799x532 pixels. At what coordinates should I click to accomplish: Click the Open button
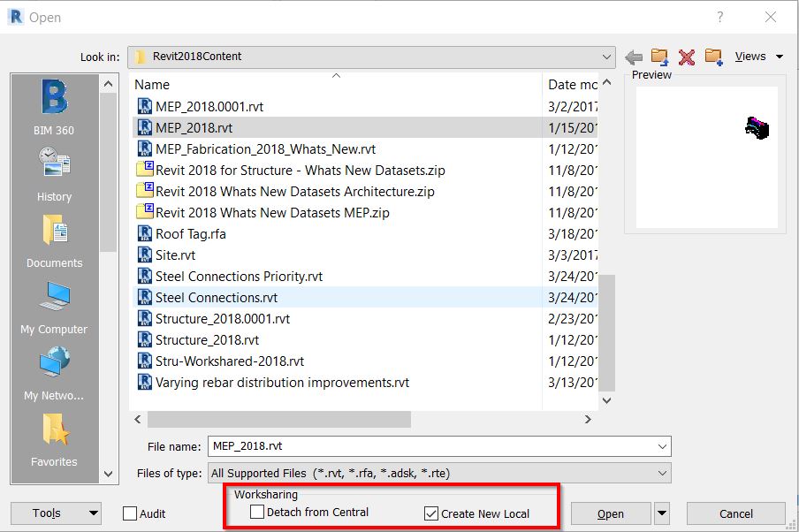coord(610,513)
